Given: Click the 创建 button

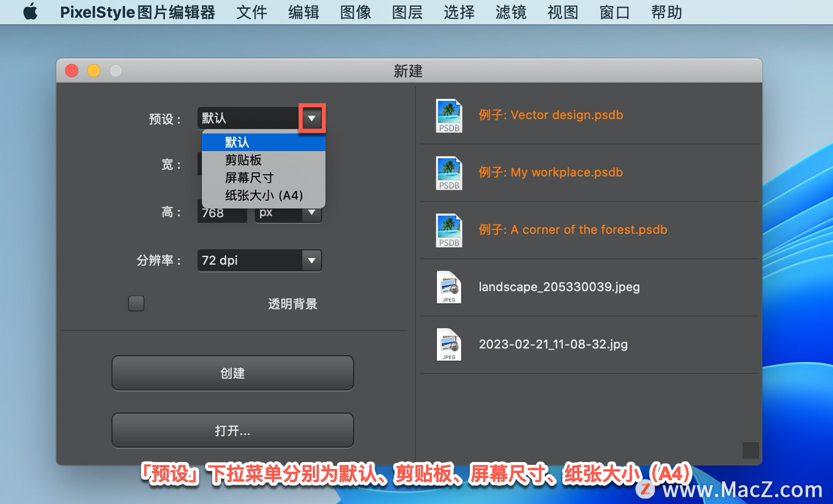Looking at the screenshot, I should (233, 373).
